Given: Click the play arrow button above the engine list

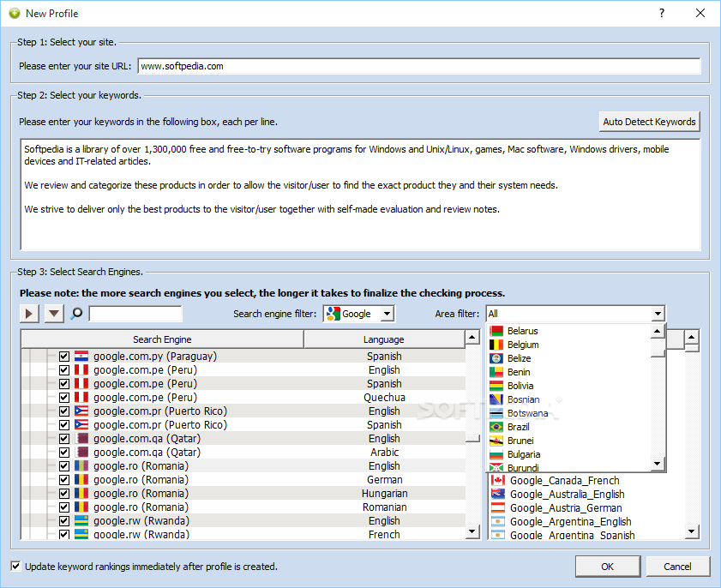Looking at the screenshot, I should coord(29,314).
